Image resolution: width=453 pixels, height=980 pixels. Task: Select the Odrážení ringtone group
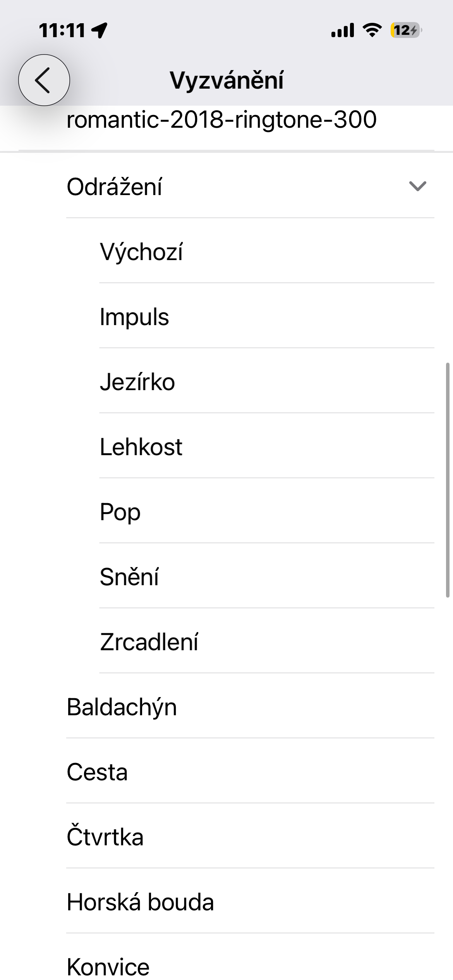click(115, 187)
